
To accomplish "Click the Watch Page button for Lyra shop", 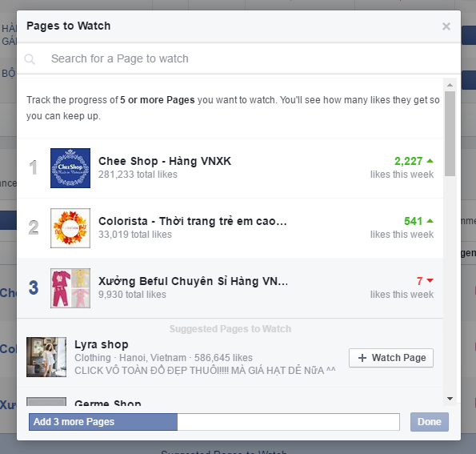I will pyautogui.click(x=391, y=358).
